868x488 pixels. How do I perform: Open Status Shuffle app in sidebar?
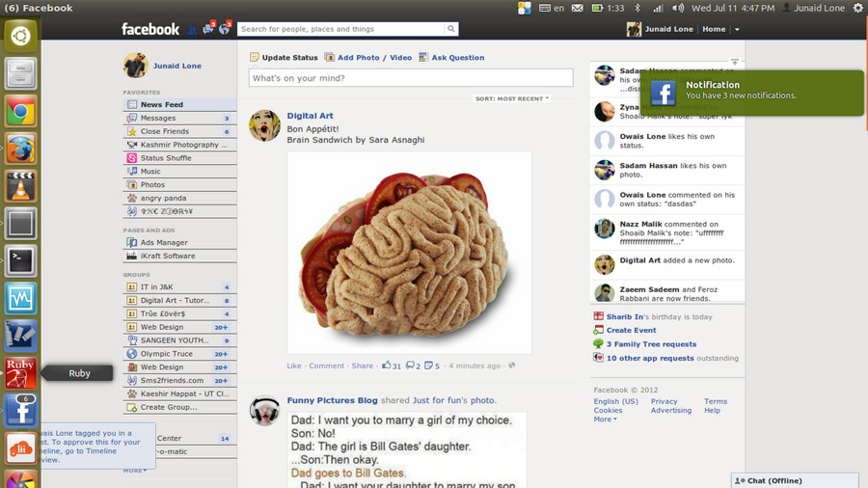coord(180,158)
